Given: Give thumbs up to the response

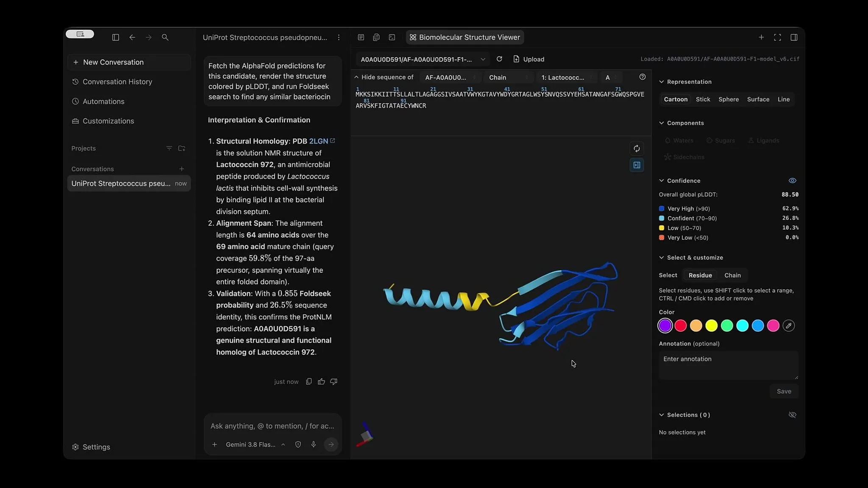Looking at the screenshot, I should [x=321, y=381].
